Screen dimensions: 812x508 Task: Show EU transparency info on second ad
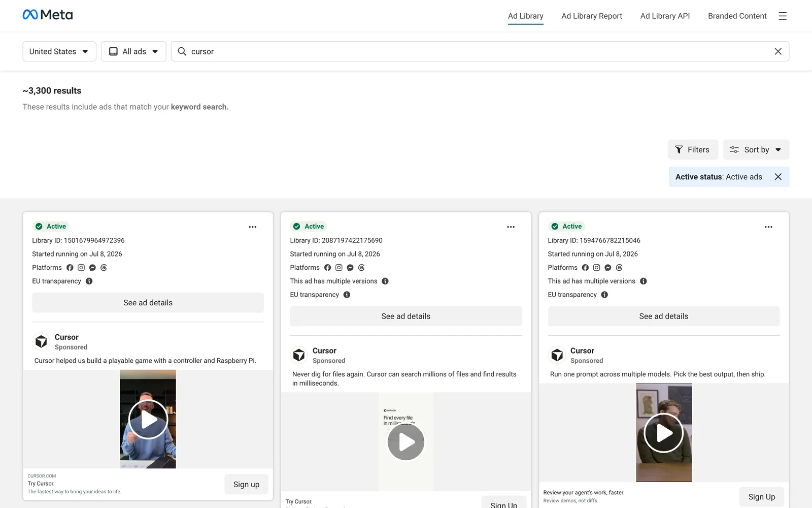point(347,295)
